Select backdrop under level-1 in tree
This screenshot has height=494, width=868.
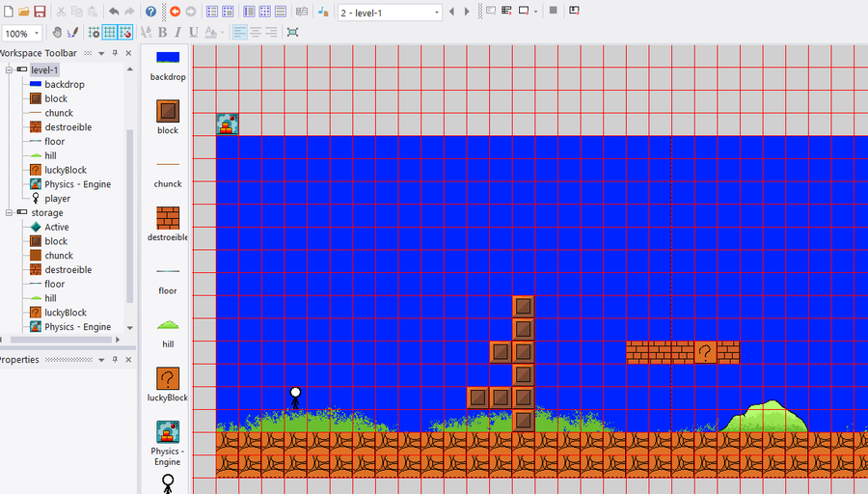click(65, 84)
